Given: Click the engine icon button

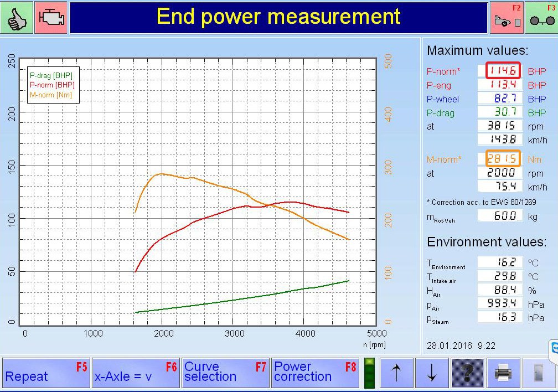Looking at the screenshot, I should 51,18.
